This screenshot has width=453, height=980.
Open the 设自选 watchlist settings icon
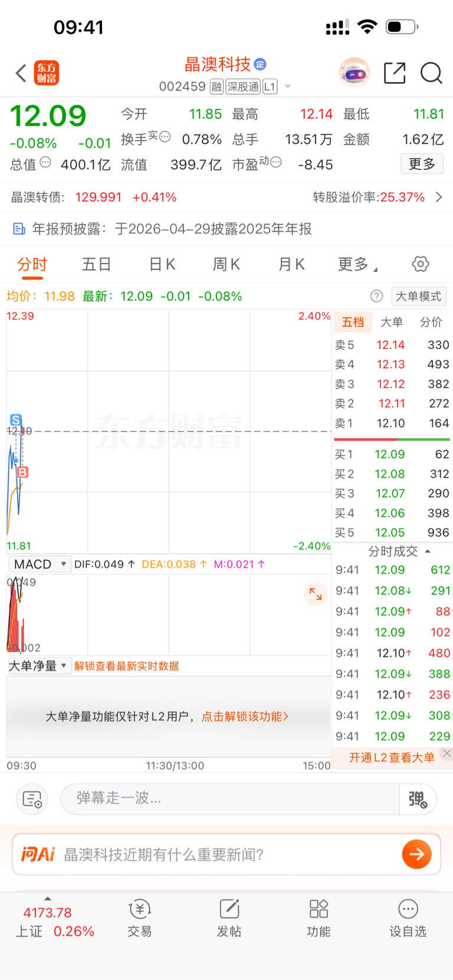pyautogui.click(x=408, y=918)
